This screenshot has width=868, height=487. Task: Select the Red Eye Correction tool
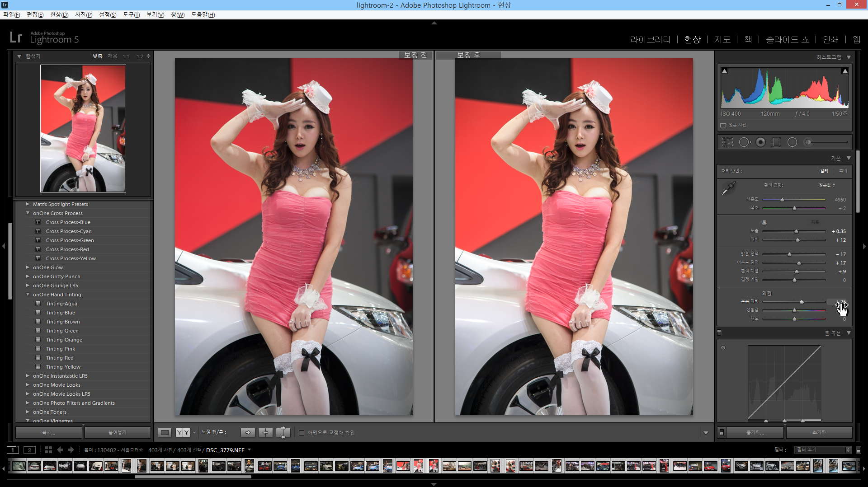click(x=761, y=142)
